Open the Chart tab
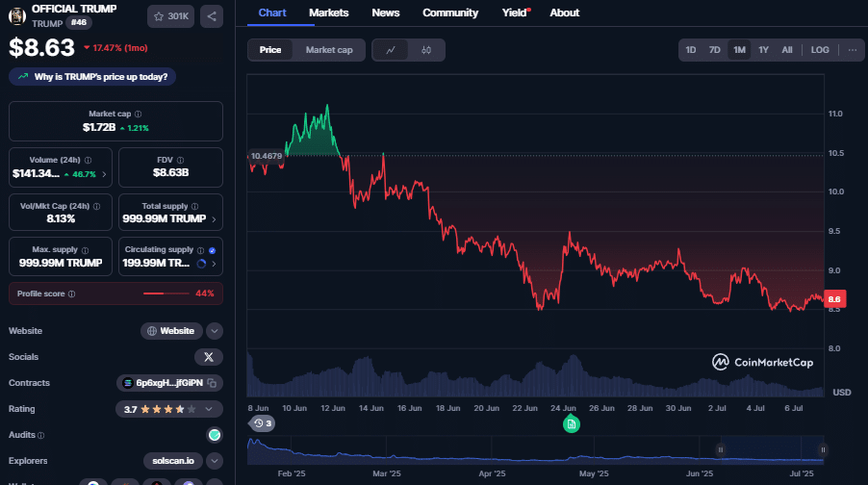Image resolution: width=868 pixels, height=485 pixels. coord(272,13)
